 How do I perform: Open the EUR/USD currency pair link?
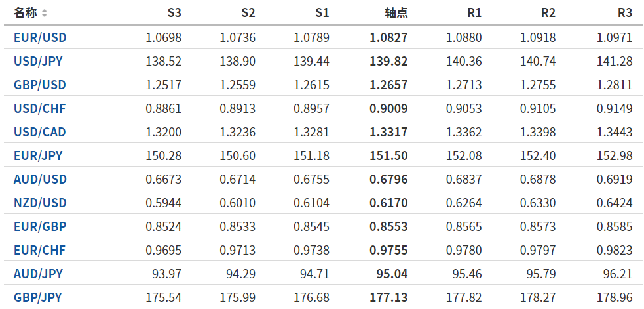point(40,37)
